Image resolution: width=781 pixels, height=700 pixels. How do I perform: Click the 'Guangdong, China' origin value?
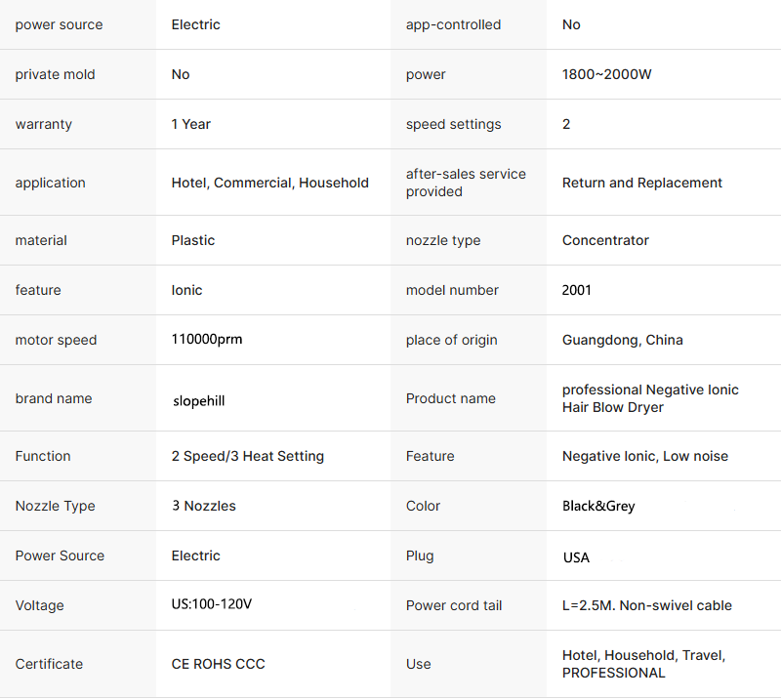(622, 340)
